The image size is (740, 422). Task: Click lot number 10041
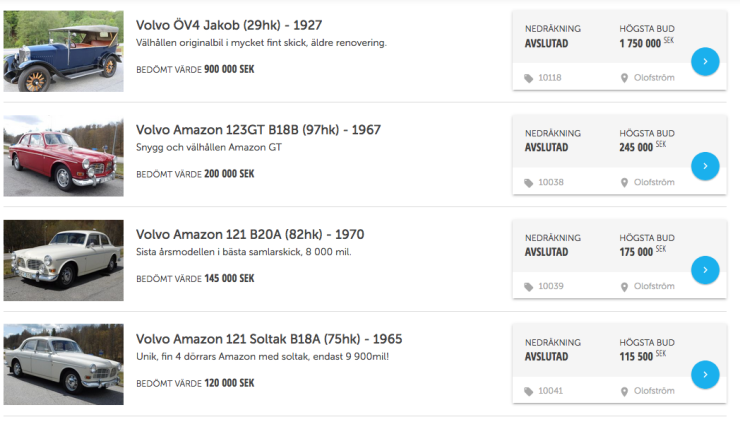[x=550, y=391]
